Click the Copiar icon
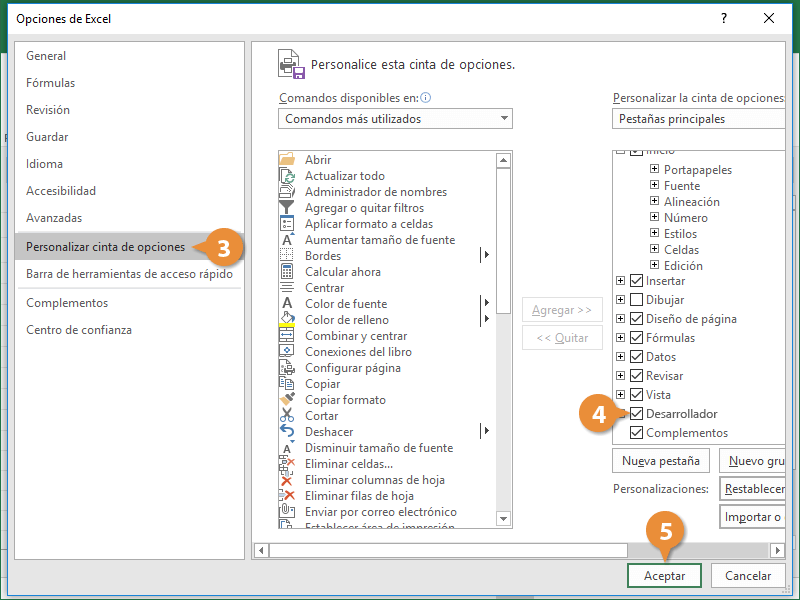 [x=287, y=383]
